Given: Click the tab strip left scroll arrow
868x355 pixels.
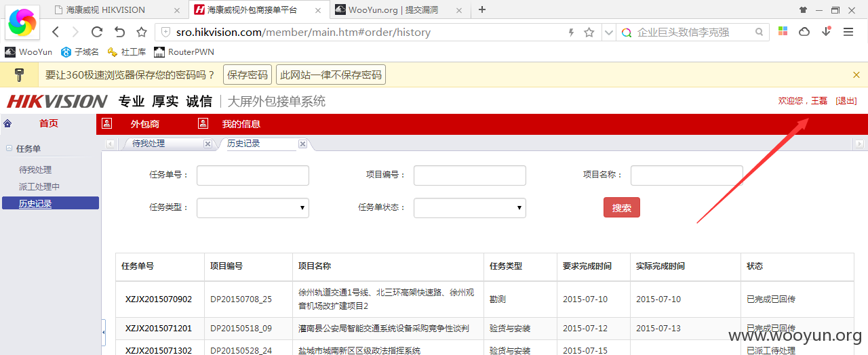Looking at the screenshot, I should [x=110, y=144].
